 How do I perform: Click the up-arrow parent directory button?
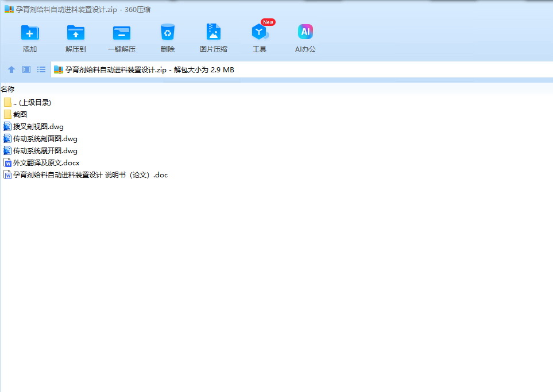[x=11, y=69]
